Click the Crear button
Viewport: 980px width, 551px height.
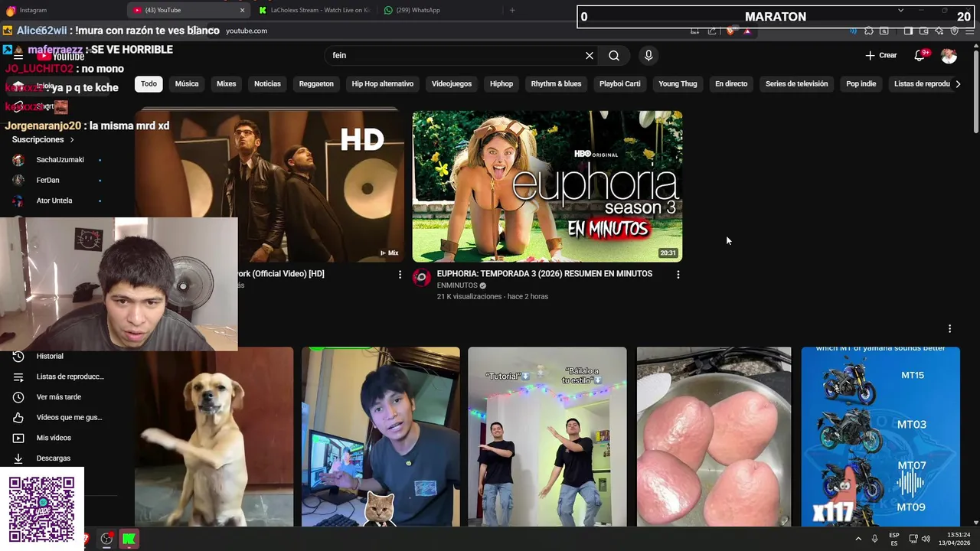(x=881, y=55)
